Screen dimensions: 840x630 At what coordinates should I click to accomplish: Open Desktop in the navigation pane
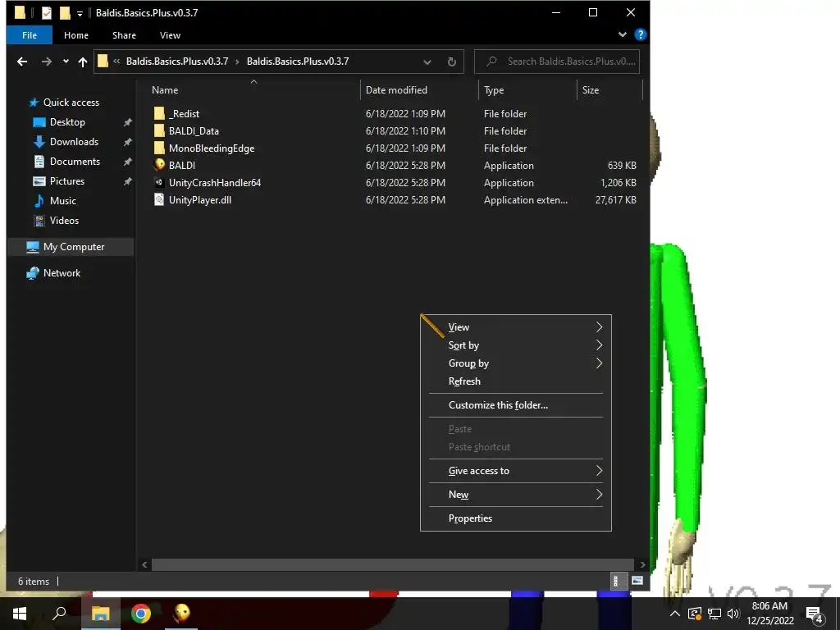[x=67, y=122]
